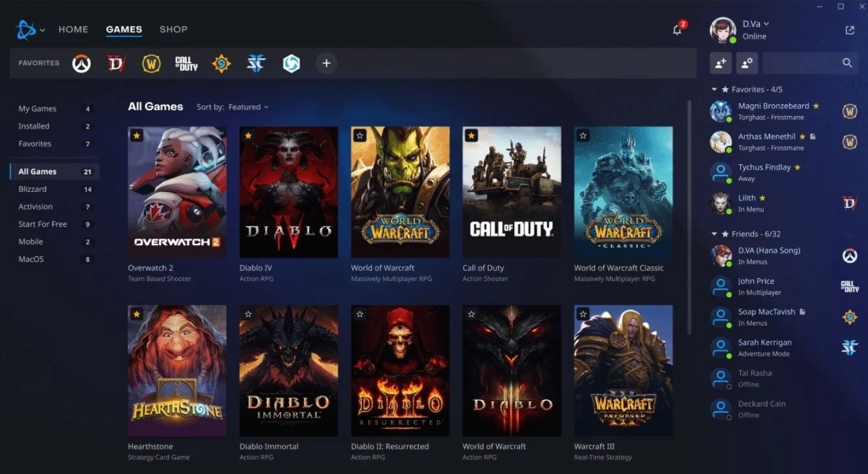This screenshot has width=868, height=474.
Task: Open World of Warcraft from Favorites bar
Action: pyautogui.click(x=151, y=64)
